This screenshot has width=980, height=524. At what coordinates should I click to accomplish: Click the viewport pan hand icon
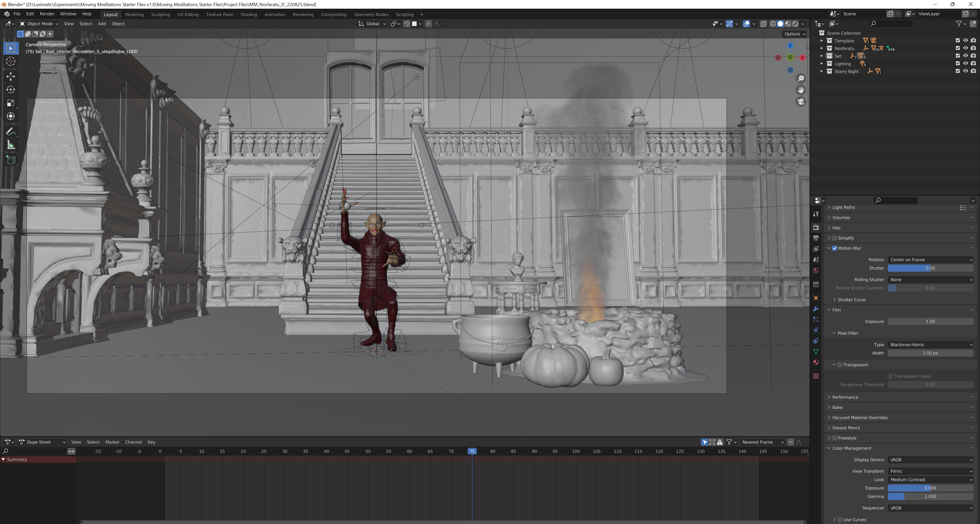[x=801, y=90]
